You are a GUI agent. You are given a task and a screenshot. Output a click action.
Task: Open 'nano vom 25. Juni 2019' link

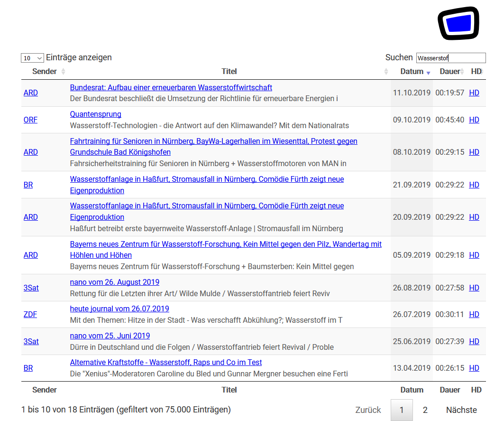[110, 336]
